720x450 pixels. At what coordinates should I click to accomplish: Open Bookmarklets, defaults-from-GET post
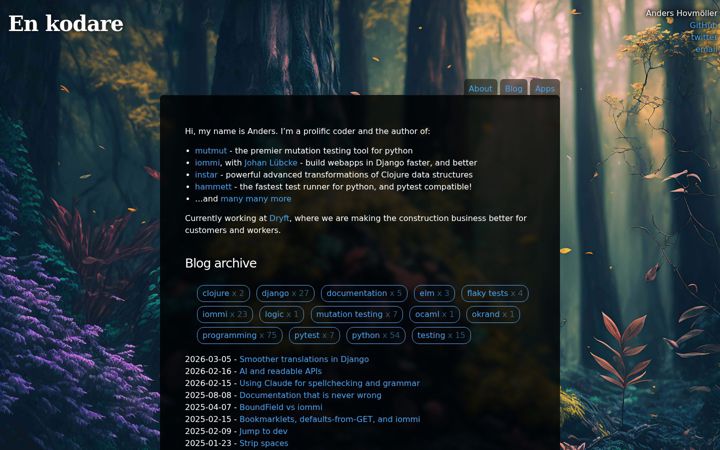330,419
